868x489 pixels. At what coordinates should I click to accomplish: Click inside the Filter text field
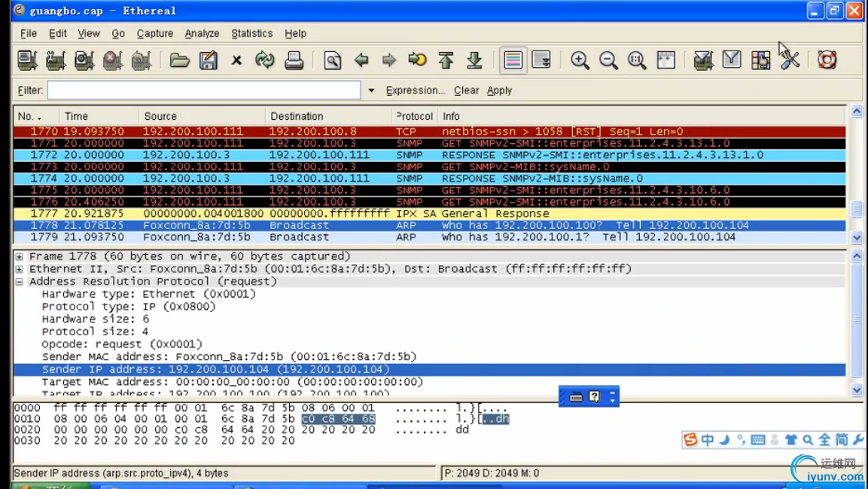(203, 90)
